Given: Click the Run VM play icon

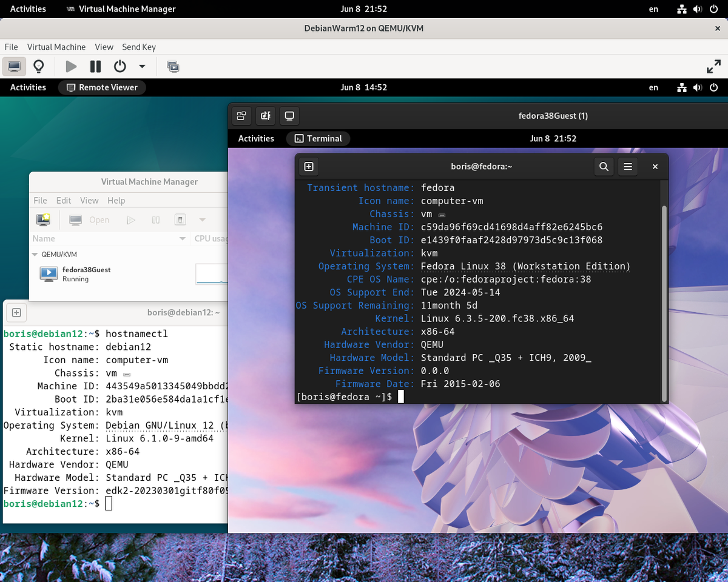Looking at the screenshot, I should click(71, 66).
